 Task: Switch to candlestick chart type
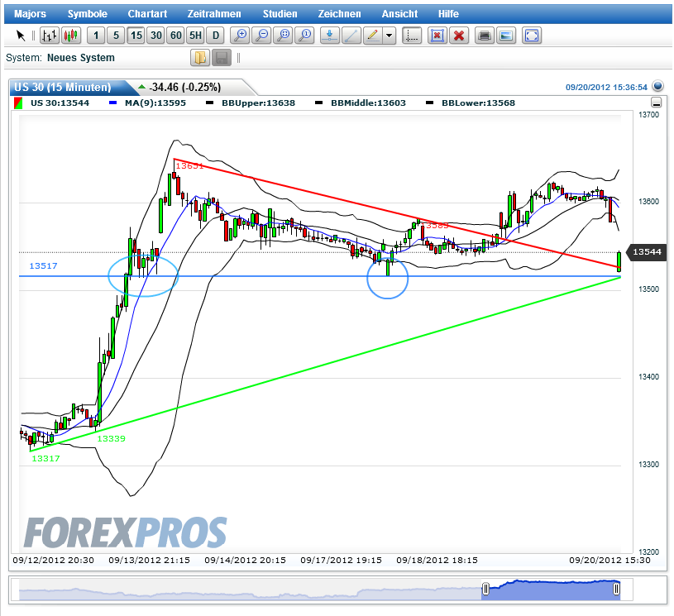click(71, 36)
